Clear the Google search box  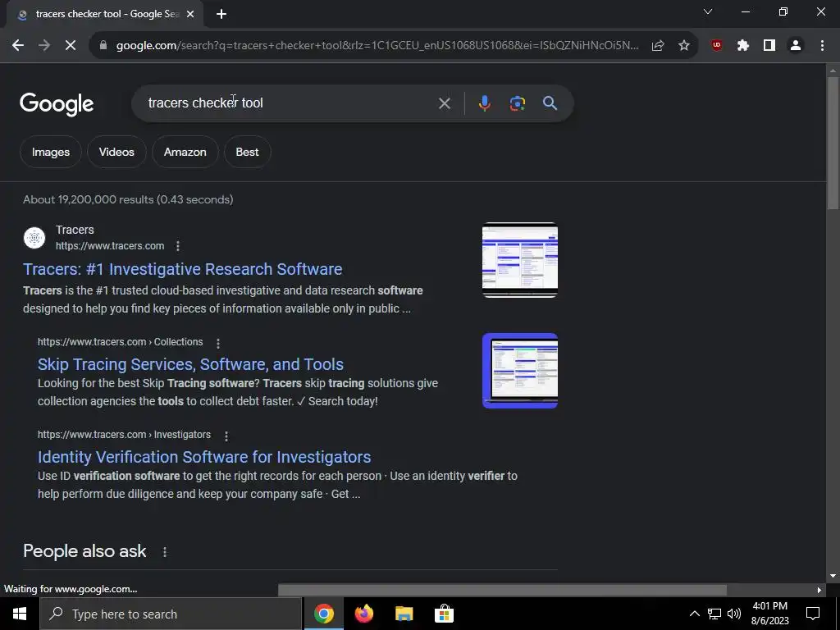(444, 103)
